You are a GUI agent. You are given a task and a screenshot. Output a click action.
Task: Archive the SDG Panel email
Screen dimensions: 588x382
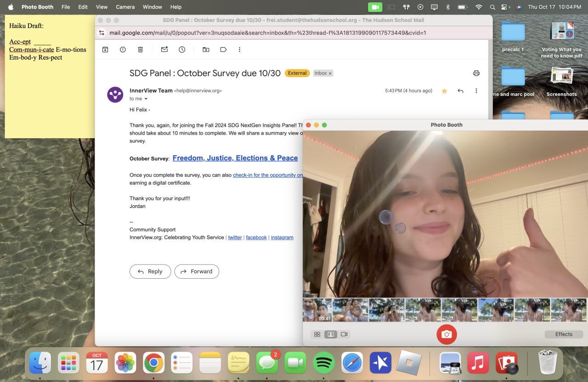pos(105,50)
